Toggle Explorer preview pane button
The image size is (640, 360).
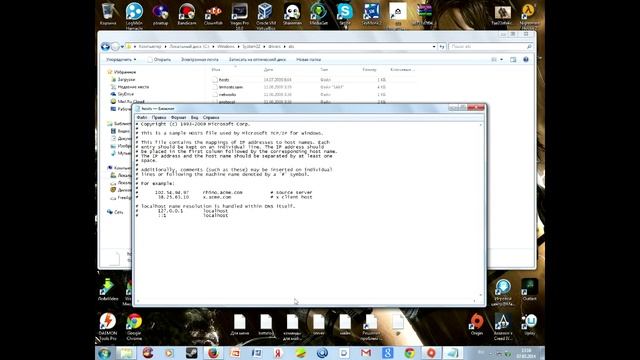tap(513, 60)
